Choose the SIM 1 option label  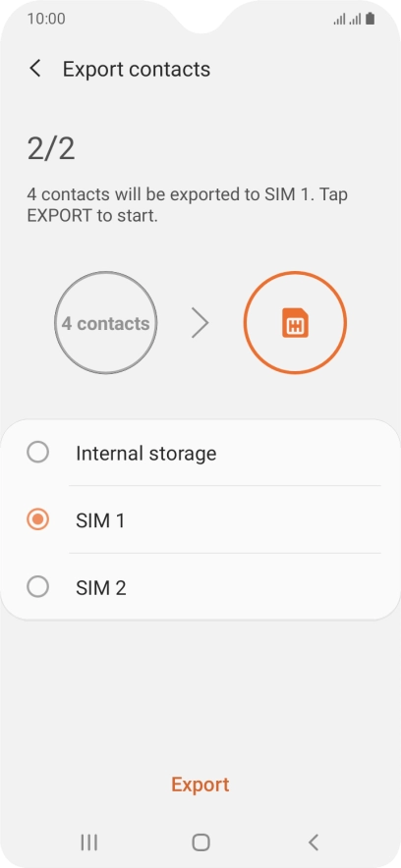[100, 520]
